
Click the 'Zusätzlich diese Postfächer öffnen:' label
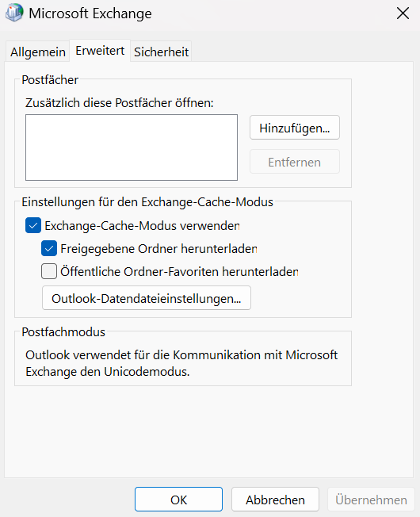(119, 103)
